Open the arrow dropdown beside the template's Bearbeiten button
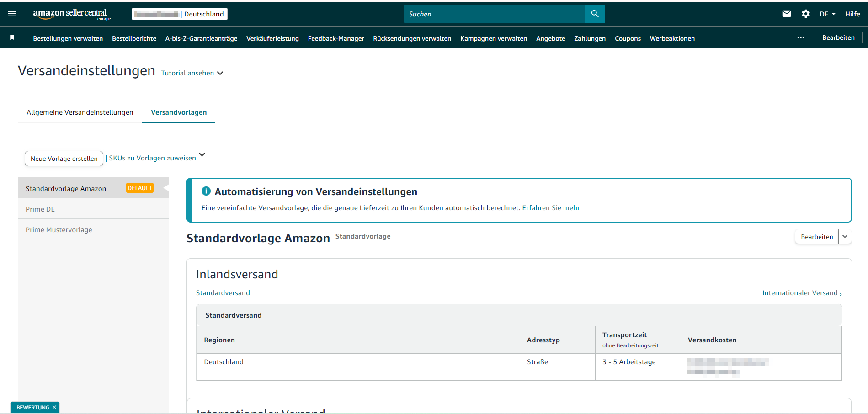Viewport: 868px width, 414px height. coord(845,237)
